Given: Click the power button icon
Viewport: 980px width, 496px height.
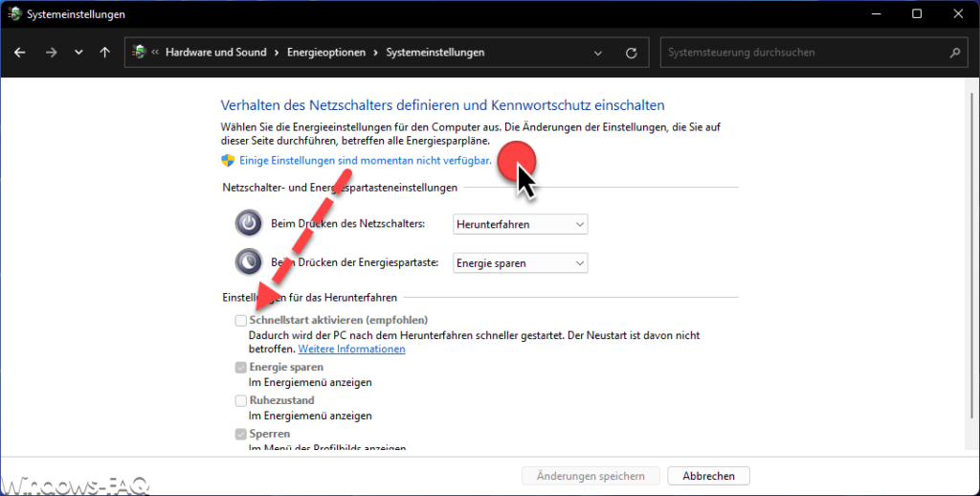Looking at the screenshot, I should pos(249,223).
